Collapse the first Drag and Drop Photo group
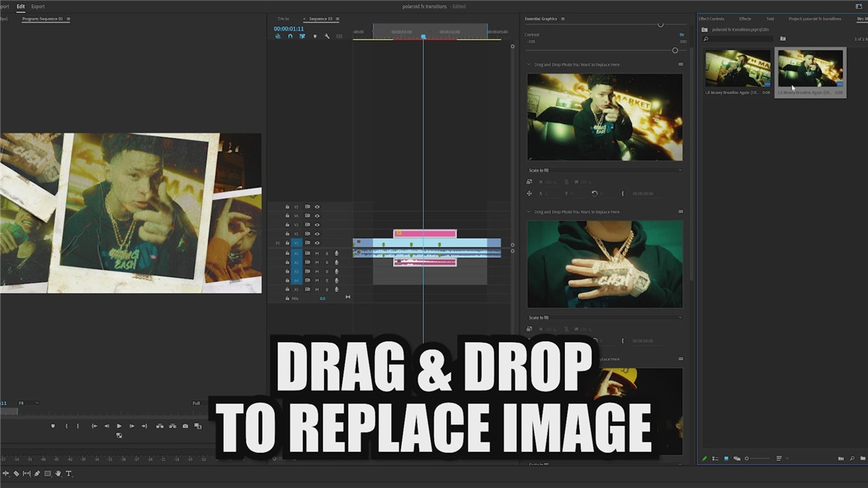 tap(529, 64)
